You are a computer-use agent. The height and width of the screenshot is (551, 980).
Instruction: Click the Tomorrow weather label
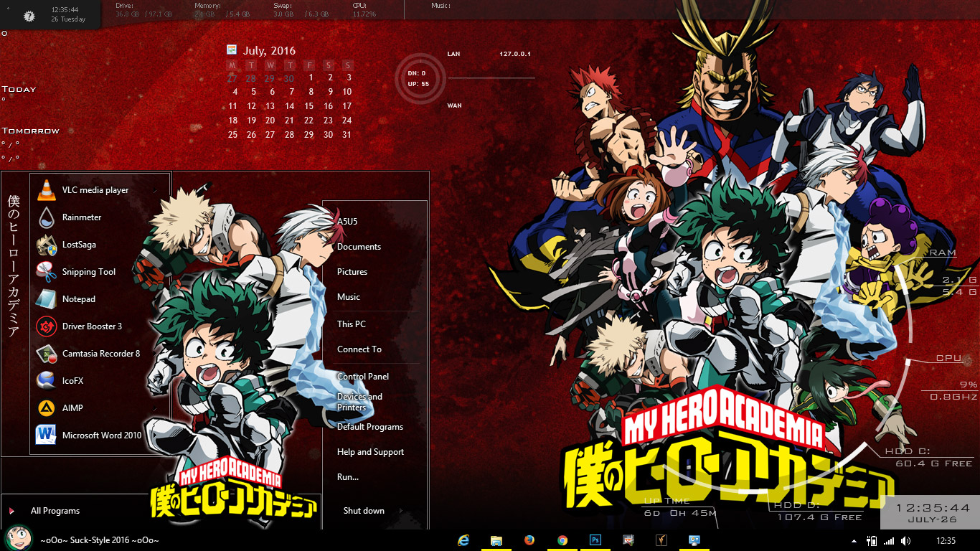pos(30,131)
